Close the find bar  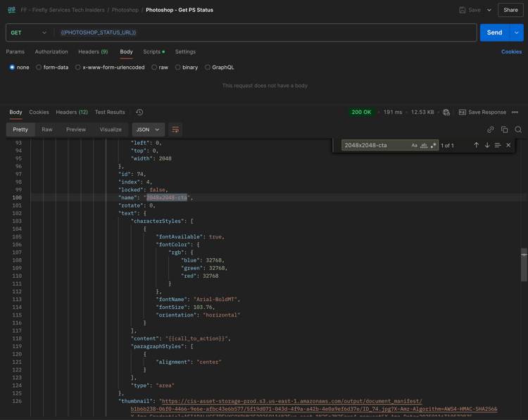click(x=508, y=146)
